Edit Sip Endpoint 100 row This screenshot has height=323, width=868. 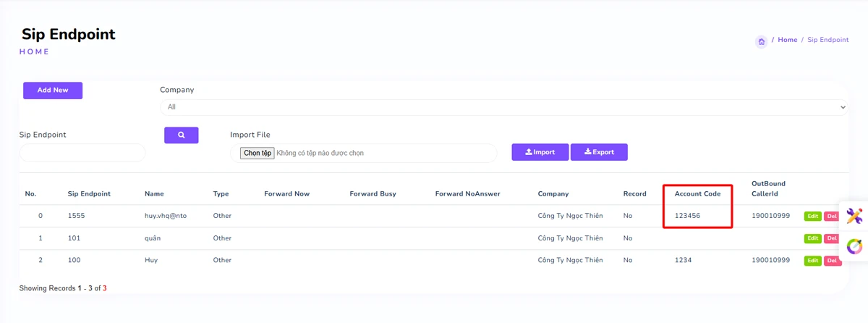coord(813,261)
